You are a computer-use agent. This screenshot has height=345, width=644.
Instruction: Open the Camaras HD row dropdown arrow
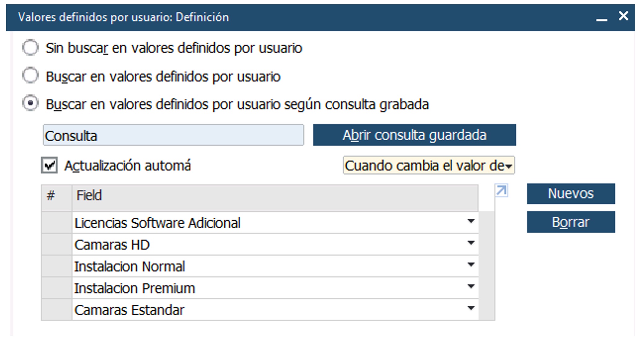point(471,243)
